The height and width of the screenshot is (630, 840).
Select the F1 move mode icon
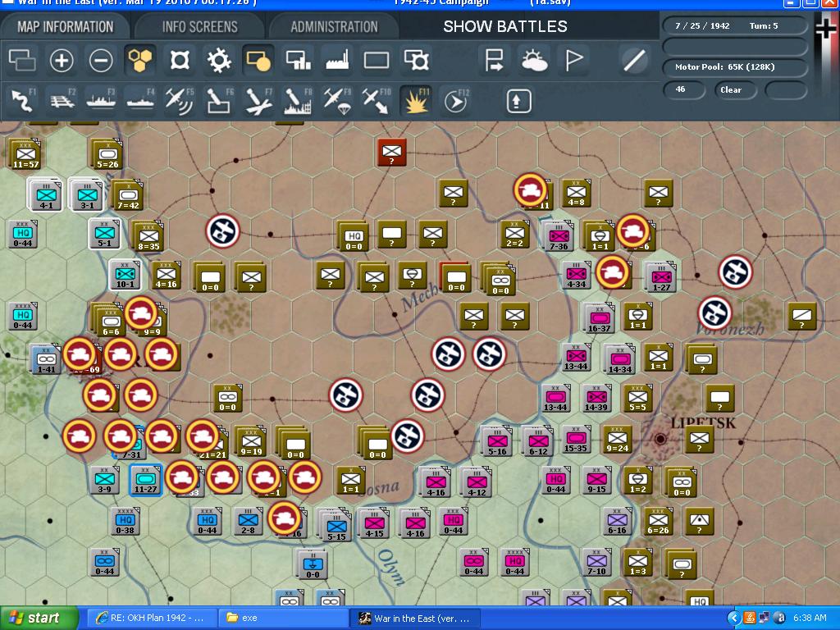(22, 101)
